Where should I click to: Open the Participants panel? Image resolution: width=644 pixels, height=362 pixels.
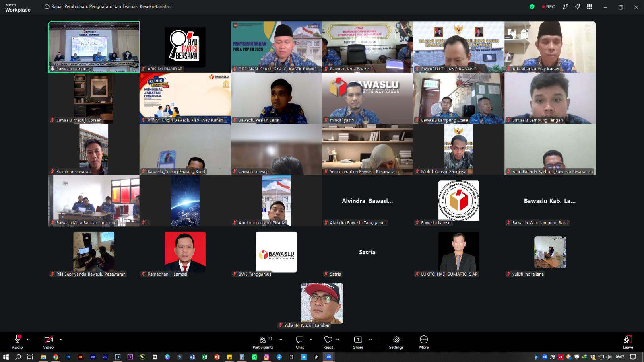pyautogui.click(x=263, y=342)
